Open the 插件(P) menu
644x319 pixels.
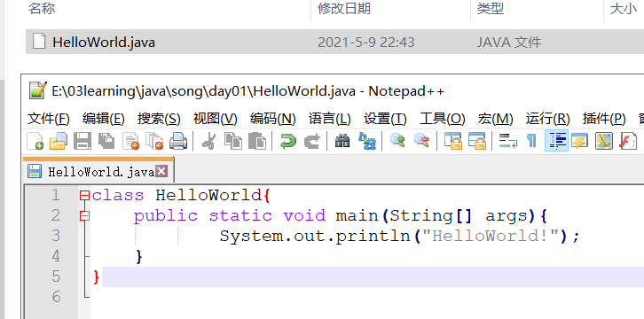604,119
